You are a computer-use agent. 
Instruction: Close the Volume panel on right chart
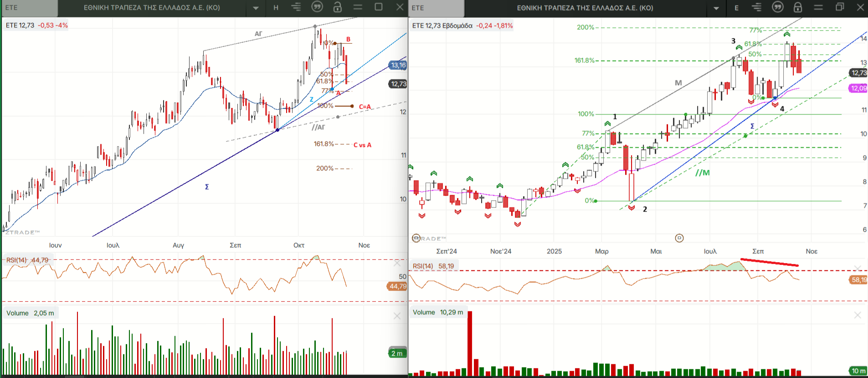tap(858, 315)
